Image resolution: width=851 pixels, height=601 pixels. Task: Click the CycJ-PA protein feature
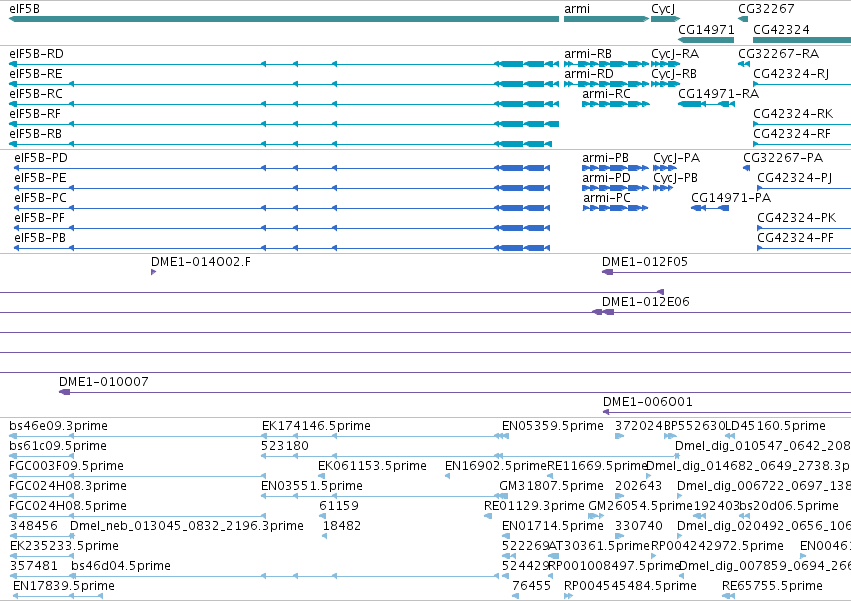(x=664, y=168)
